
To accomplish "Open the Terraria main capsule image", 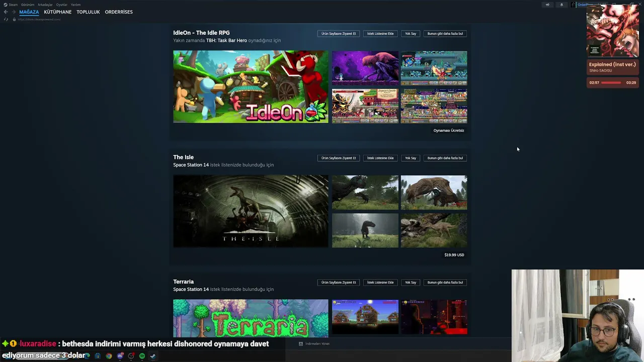I will click(251, 318).
